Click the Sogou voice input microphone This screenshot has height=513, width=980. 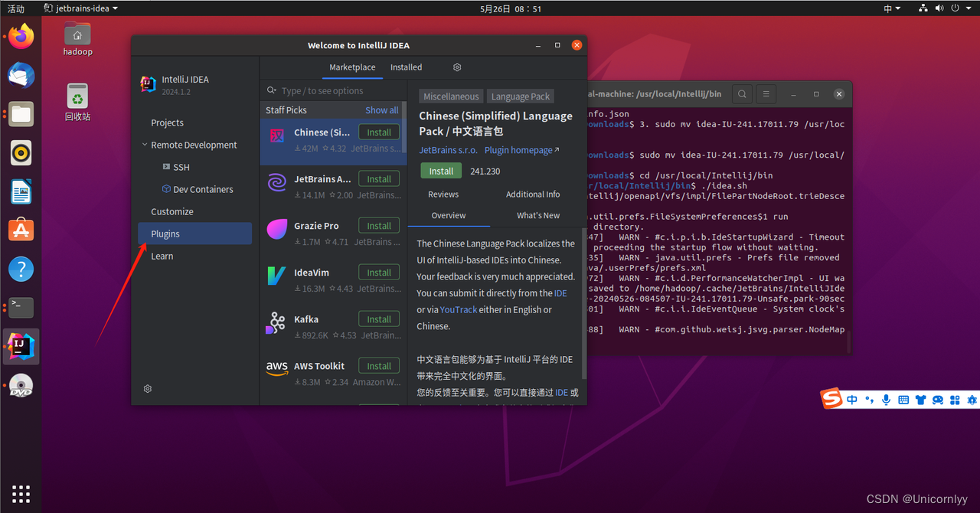pos(886,400)
